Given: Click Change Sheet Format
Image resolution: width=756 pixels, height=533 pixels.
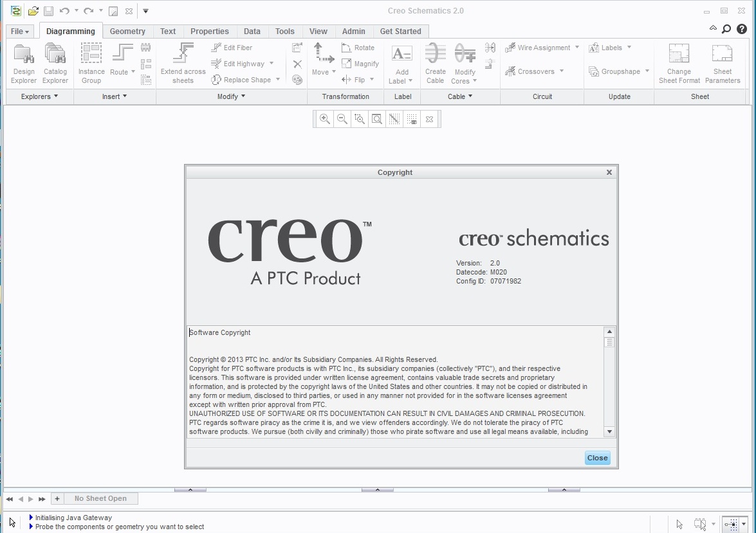Looking at the screenshot, I should click(679, 63).
